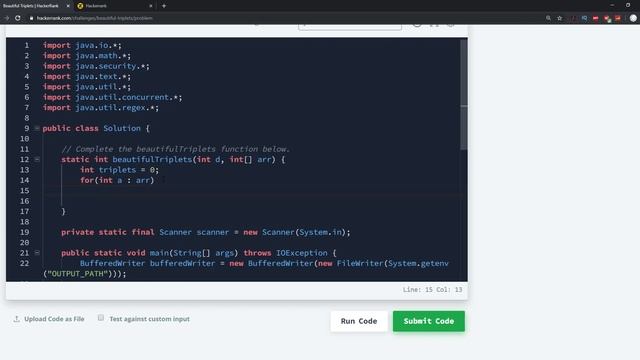Click line number 16 in the gutter
The height and width of the screenshot is (360, 640).
tap(24, 201)
